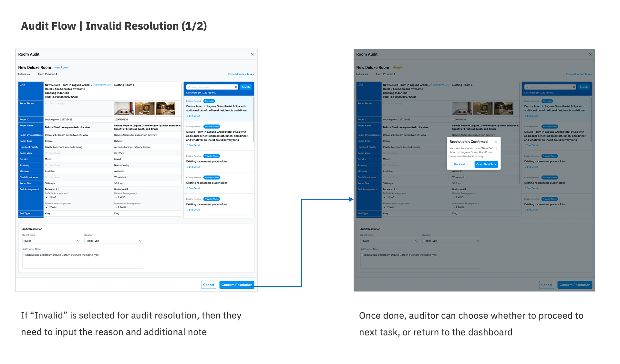Click the Traveloka badge in the undimmed room list

[209, 101]
